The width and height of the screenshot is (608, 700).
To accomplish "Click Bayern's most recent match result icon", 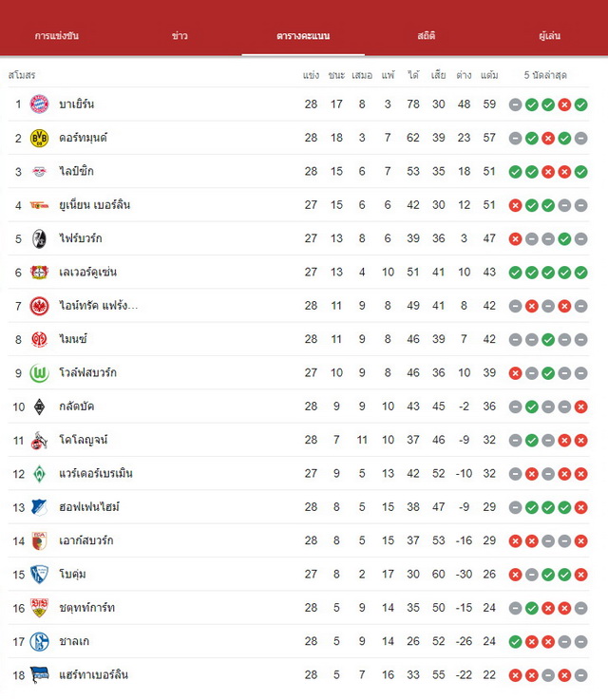I will (x=580, y=104).
